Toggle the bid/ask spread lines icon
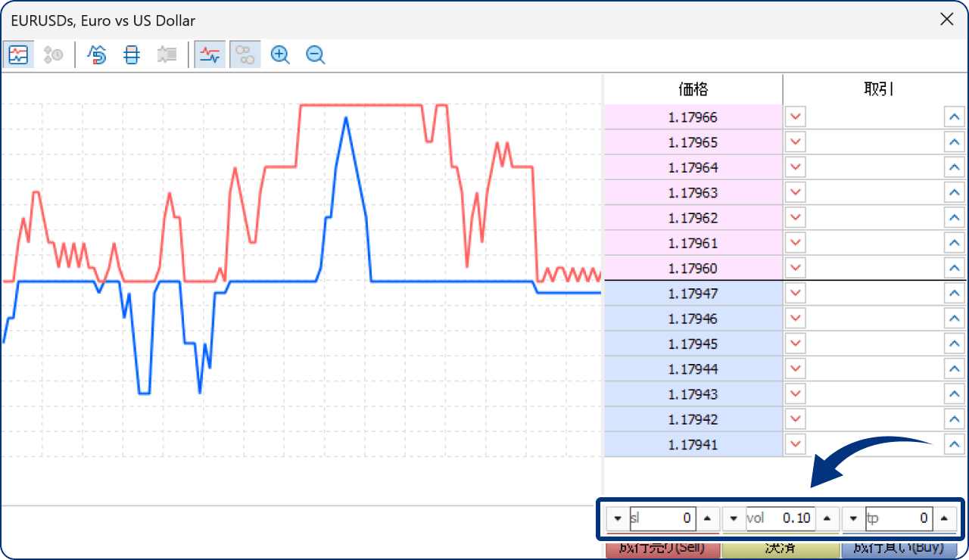Screen dimensions: 969x560 click(x=210, y=54)
